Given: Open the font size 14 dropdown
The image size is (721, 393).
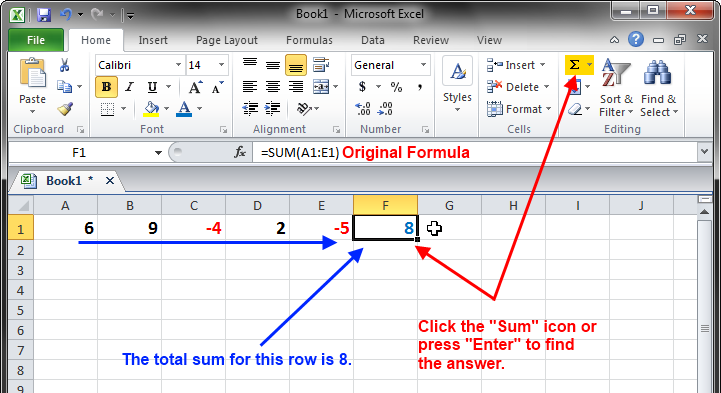Looking at the screenshot, I should tap(222, 65).
